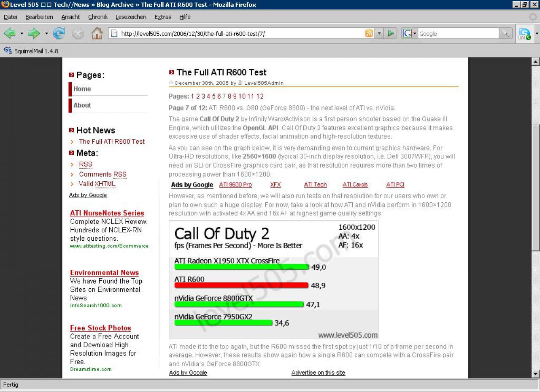Open the Ansicht menu
540x392 pixels.
(70, 17)
